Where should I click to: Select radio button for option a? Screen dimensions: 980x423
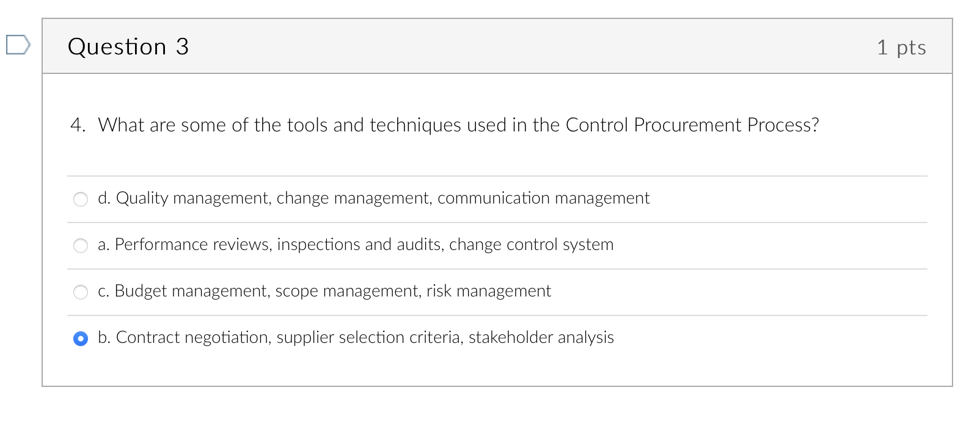tap(80, 245)
